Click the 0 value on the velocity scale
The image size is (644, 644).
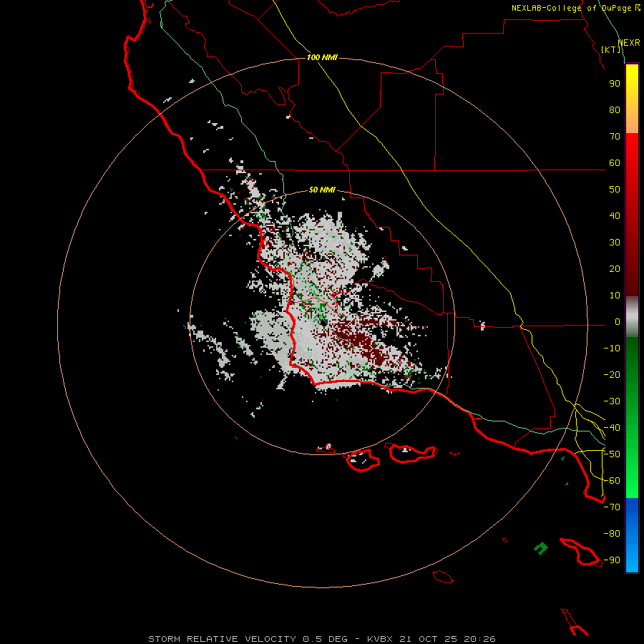pyautogui.click(x=617, y=321)
